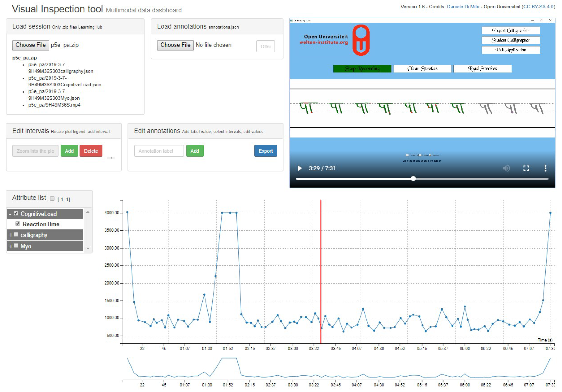562x392 pixels.
Task: Select the 9H49M36S303Myo.json file entry
Action: point(54,95)
